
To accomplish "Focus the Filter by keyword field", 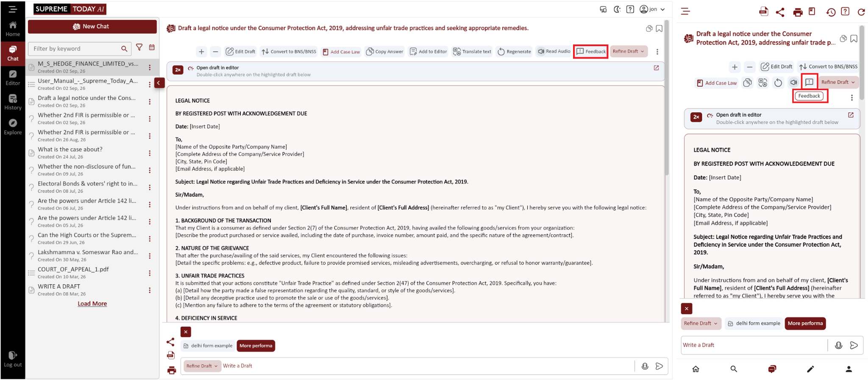I will coord(80,49).
